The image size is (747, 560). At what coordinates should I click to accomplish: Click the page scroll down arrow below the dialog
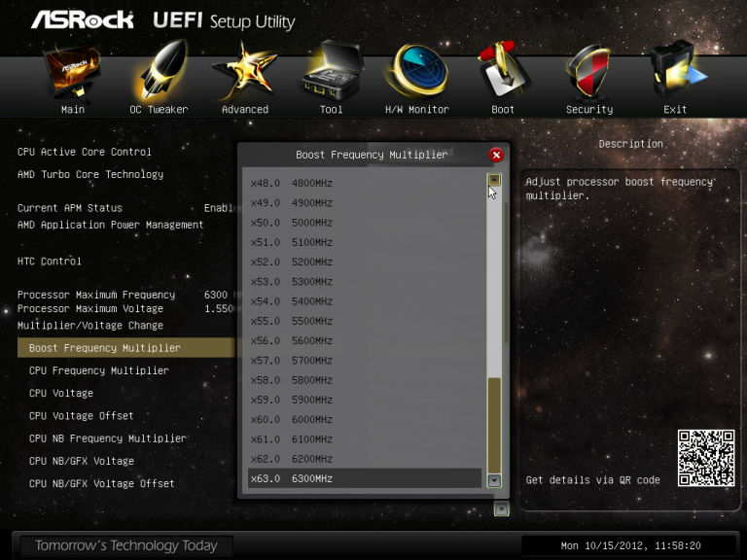pyautogui.click(x=501, y=509)
